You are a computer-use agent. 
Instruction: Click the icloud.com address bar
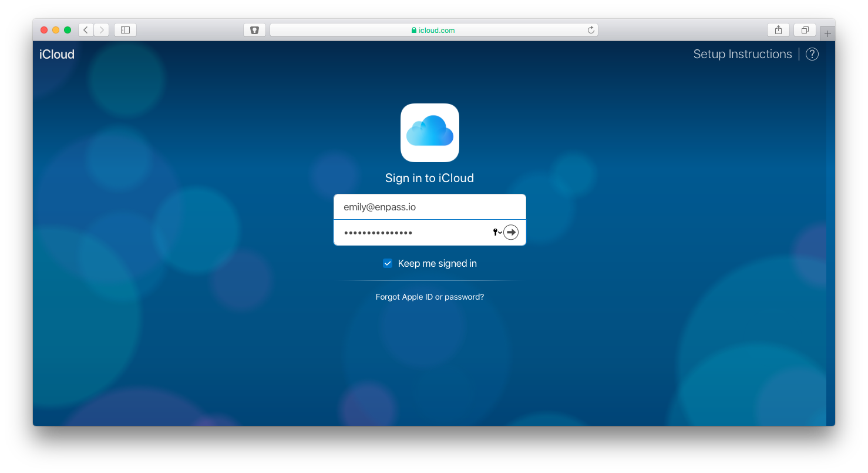[x=433, y=30]
